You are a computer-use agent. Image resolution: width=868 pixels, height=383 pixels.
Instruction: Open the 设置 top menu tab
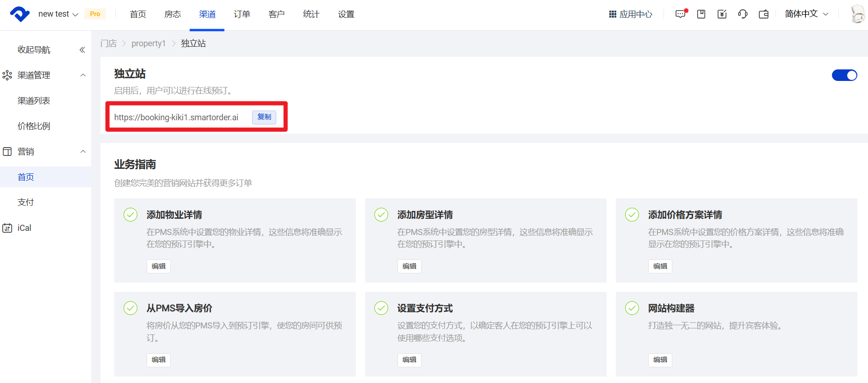pos(346,14)
